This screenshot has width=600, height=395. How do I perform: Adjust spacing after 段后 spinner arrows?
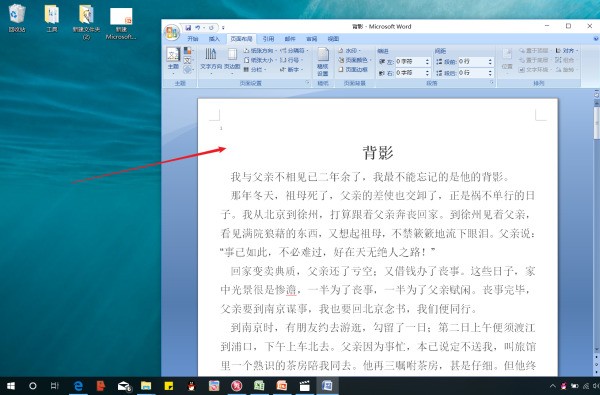click(490, 73)
